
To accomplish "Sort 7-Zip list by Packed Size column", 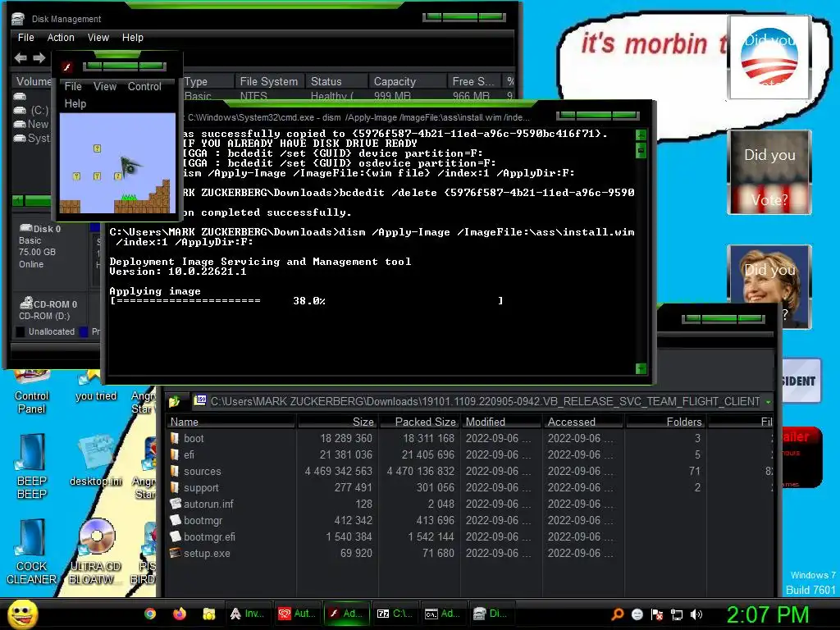I will (x=419, y=422).
